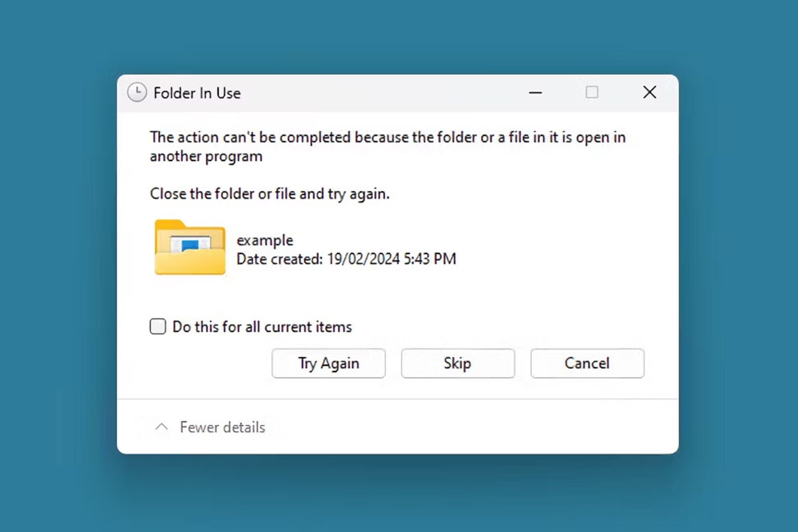Click the action can't be completed message
The image size is (798, 532).
387,147
